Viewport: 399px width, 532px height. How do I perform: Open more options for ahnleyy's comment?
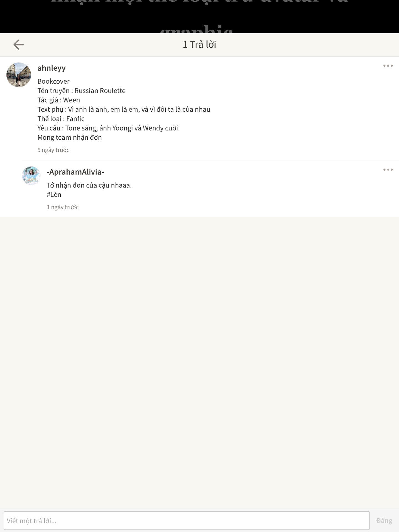tap(388, 66)
